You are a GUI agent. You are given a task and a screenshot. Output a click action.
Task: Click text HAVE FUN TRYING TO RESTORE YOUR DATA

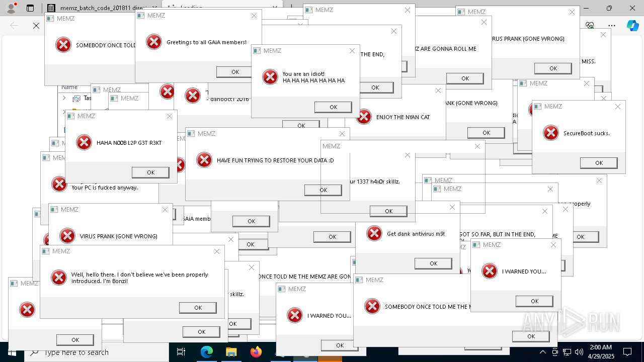[x=275, y=160]
